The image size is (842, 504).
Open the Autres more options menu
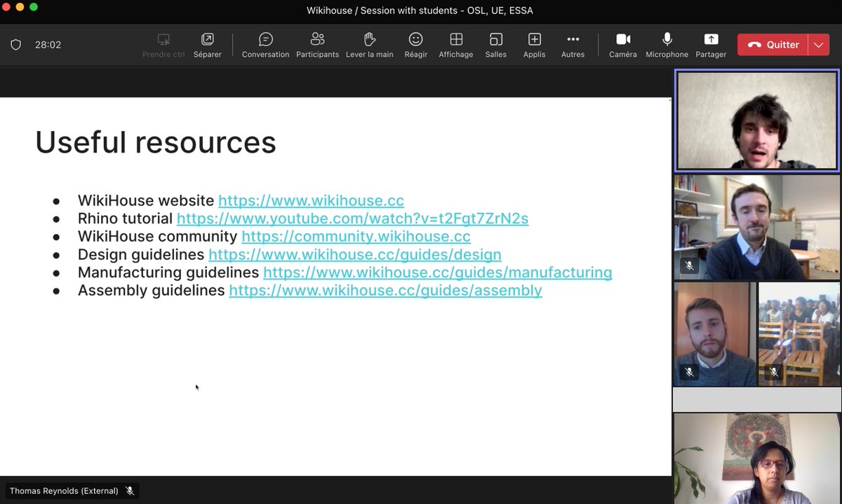(x=573, y=45)
